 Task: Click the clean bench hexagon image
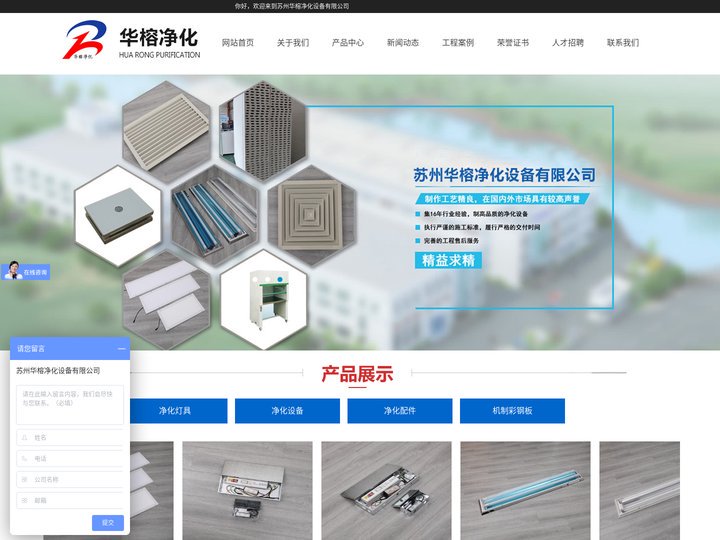[264, 299]
